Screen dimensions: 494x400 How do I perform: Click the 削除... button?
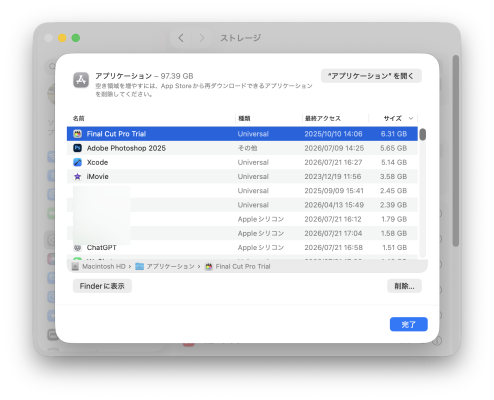click(404, 286)
